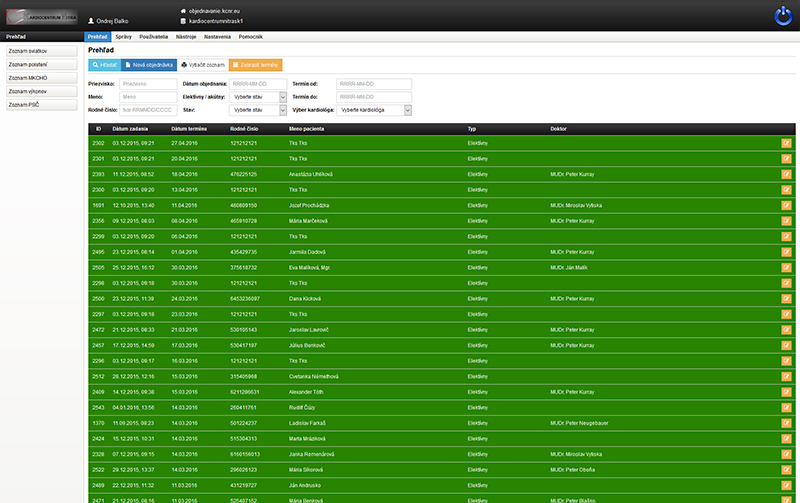Image resolution: width=800 pixels, height=503 pixels.
Task: Click Ondrej Balko user profile
Action: (x=108, y=21)
